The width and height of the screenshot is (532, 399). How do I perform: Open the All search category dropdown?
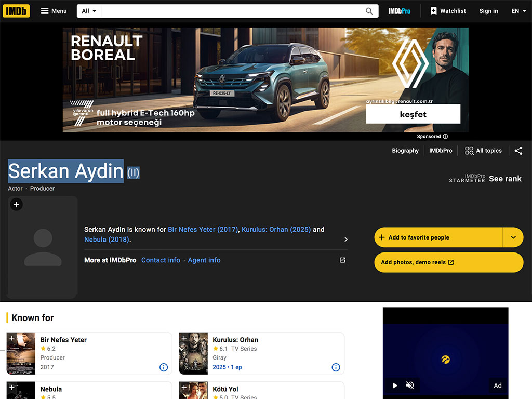pos(89,11)
